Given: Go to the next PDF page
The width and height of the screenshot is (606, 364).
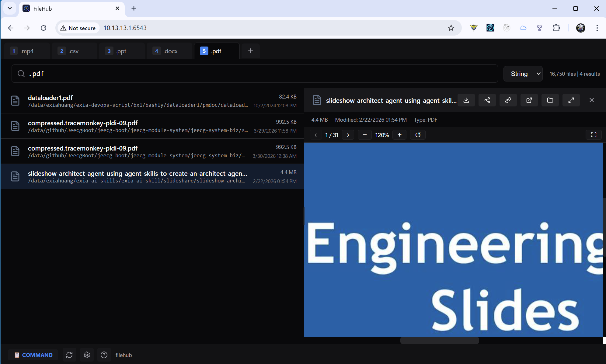Looking at the screenshot, I should 348,135.
